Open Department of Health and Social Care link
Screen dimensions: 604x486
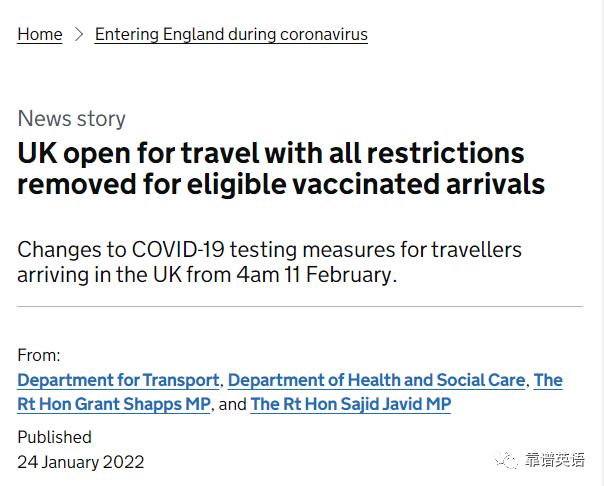376,380
